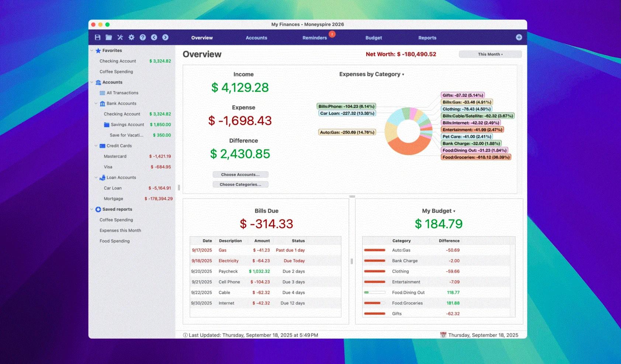Open the tools wrench icon
Viewport: 621px width, 364px height.
[x=120, y=37]
